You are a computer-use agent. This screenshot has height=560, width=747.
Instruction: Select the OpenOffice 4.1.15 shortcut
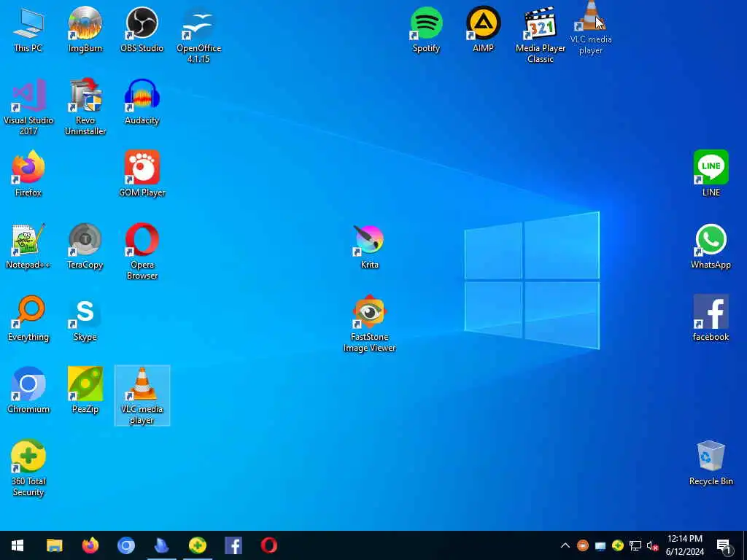click(x=198, y=35)
